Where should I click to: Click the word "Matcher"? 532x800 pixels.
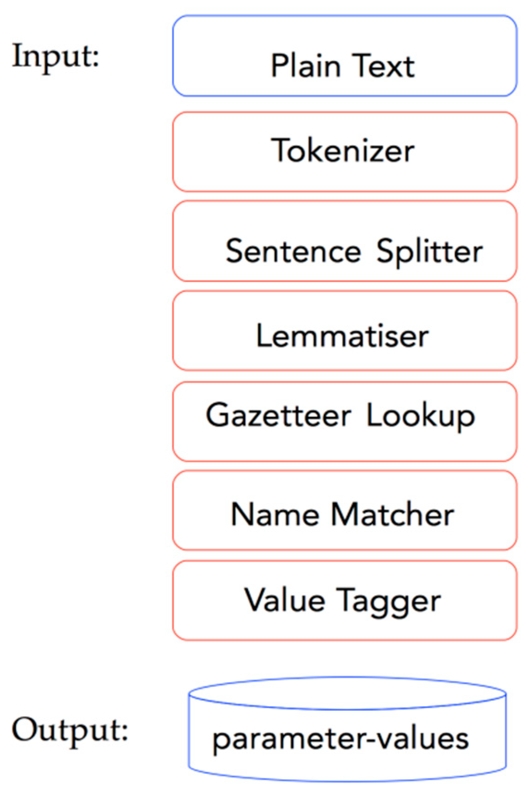392,514
